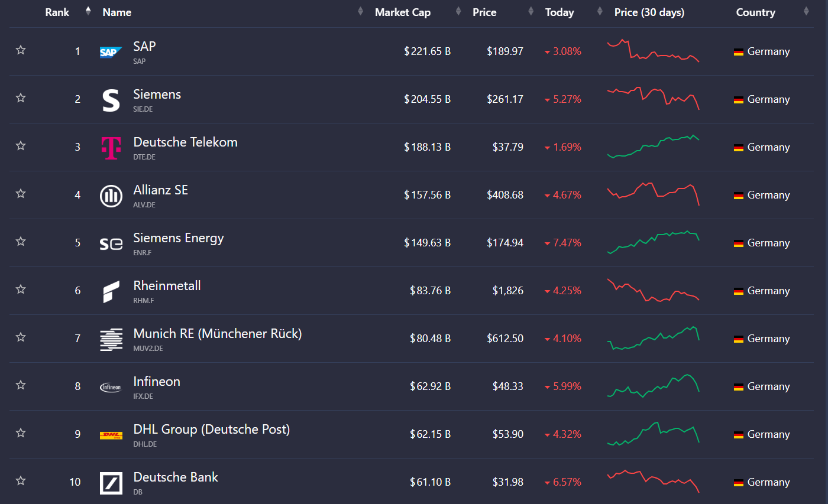The width and height of the screenshot is (828, 504).
Task: Open the Munich RE (Münchener Rück) link
Action: 218,333
